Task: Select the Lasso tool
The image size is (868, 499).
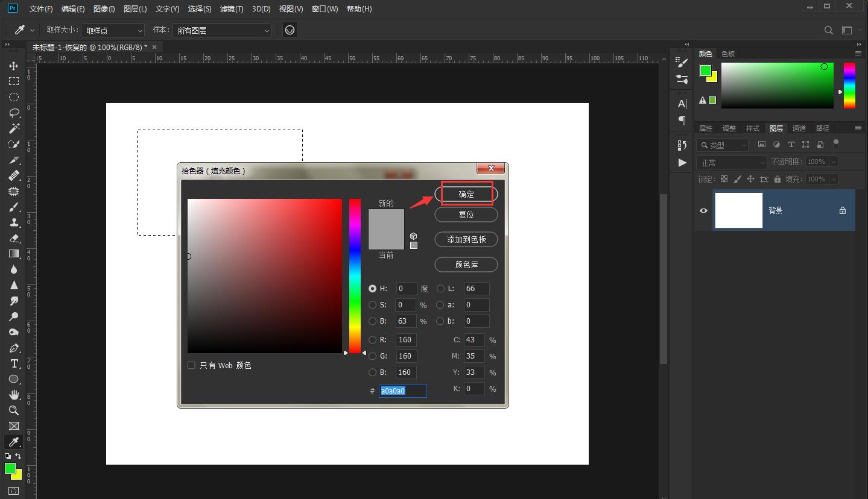Action: pyautogui.click(x=13, y=113)
